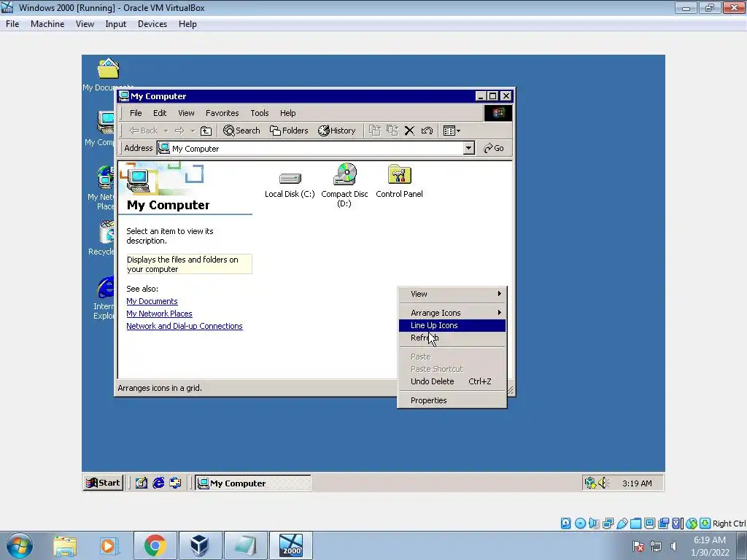Select the Compact Disc (D:) drive icon
Image resolution: width=747 pixels, height=560 pixels.
pos(345,174)
